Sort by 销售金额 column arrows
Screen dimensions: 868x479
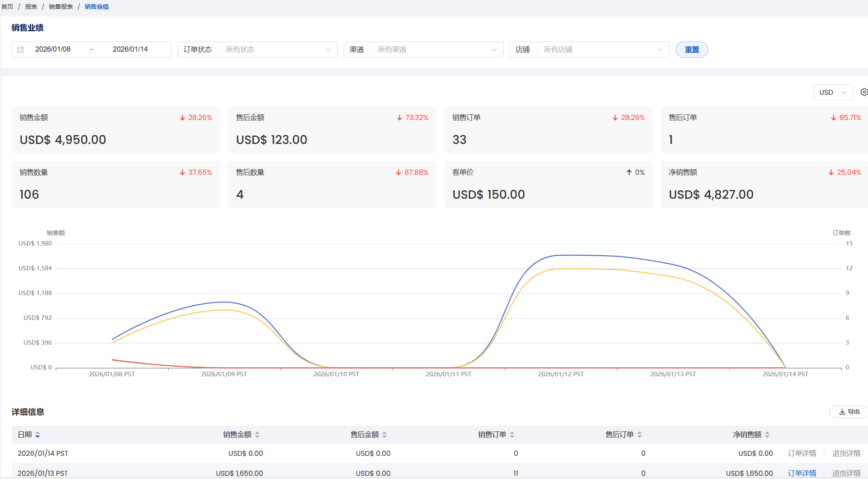click(257, 435)
